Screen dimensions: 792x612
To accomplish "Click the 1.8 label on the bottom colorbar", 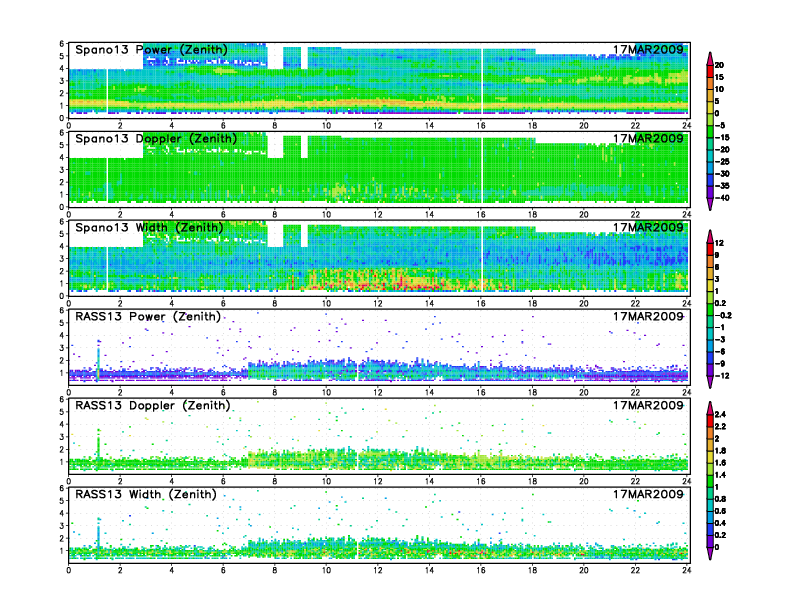I will [x=720, y=450].
